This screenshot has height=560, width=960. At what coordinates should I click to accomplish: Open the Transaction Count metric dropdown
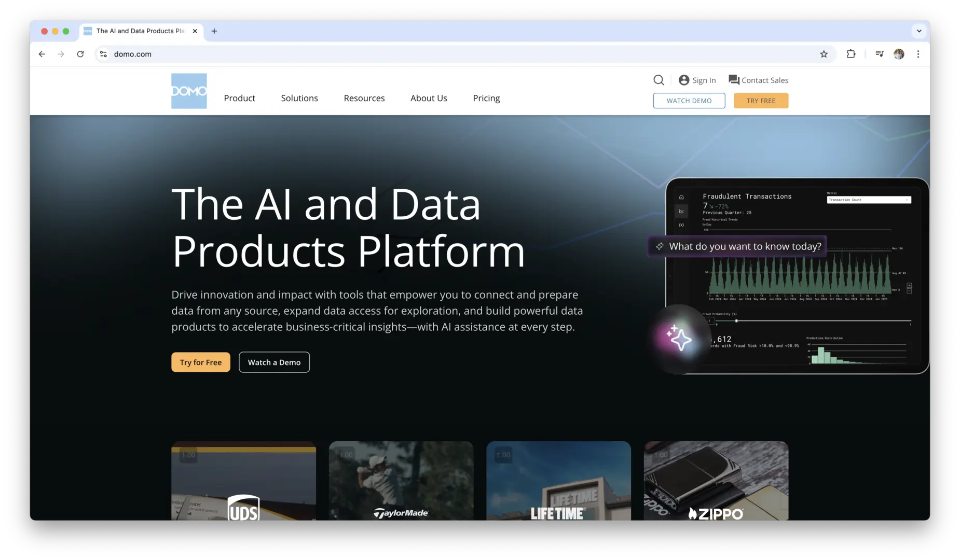pyautogui.click(x=869, y=200)
